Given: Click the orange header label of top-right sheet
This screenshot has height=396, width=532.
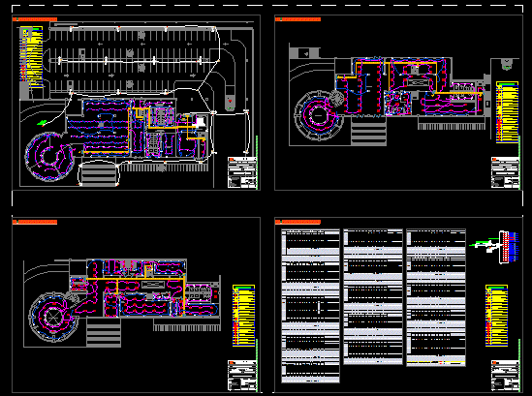Looking at the screenshot, I should 297,19.
